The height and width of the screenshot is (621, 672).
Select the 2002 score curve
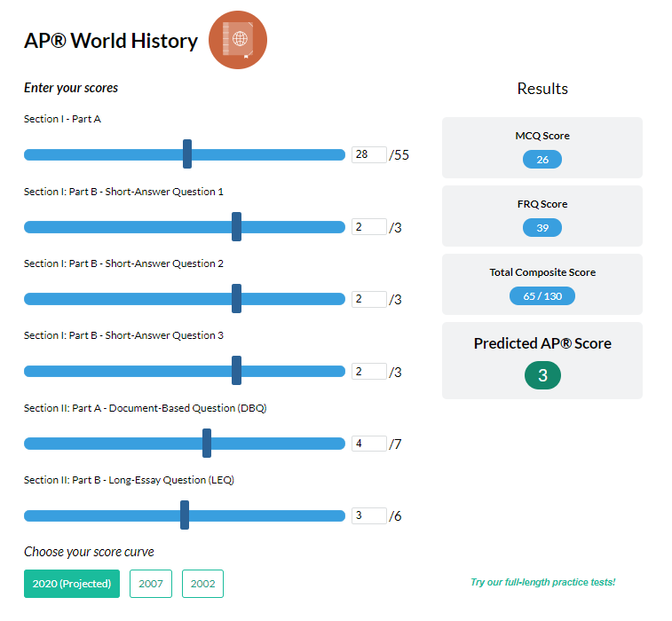pyautogui.click(x=203, y=584)
